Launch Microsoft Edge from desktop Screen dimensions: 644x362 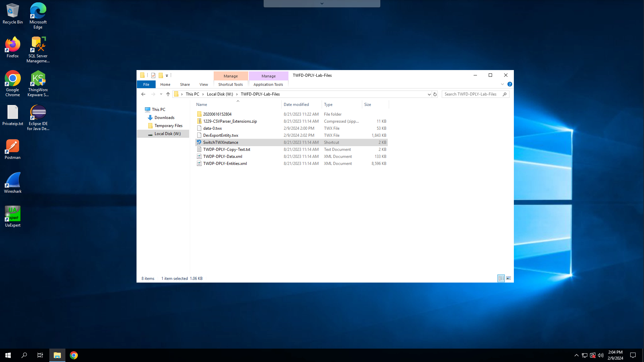click(38, 16)
